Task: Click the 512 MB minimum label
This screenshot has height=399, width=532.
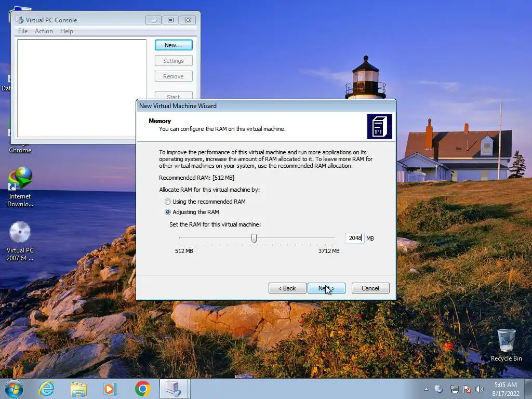Action: [184, 251]
